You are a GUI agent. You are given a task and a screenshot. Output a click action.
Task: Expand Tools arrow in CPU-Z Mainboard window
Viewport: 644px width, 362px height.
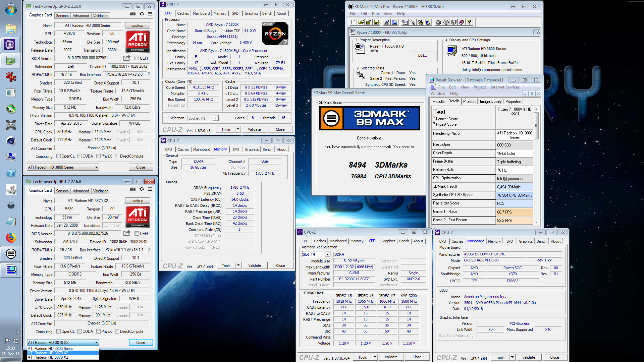(512, 357)
